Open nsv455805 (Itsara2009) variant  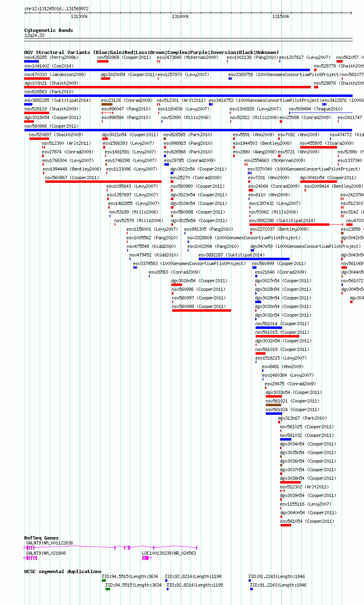(x=327, y=144)
